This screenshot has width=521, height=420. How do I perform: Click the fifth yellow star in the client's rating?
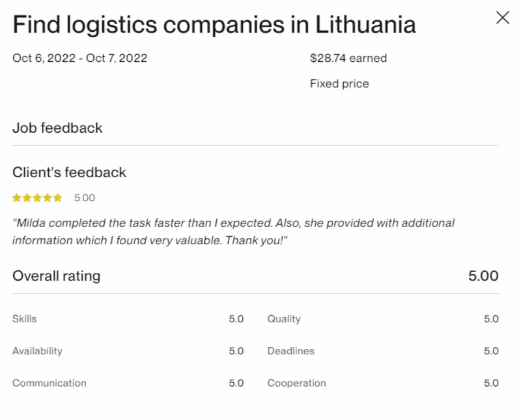point(58,198)
